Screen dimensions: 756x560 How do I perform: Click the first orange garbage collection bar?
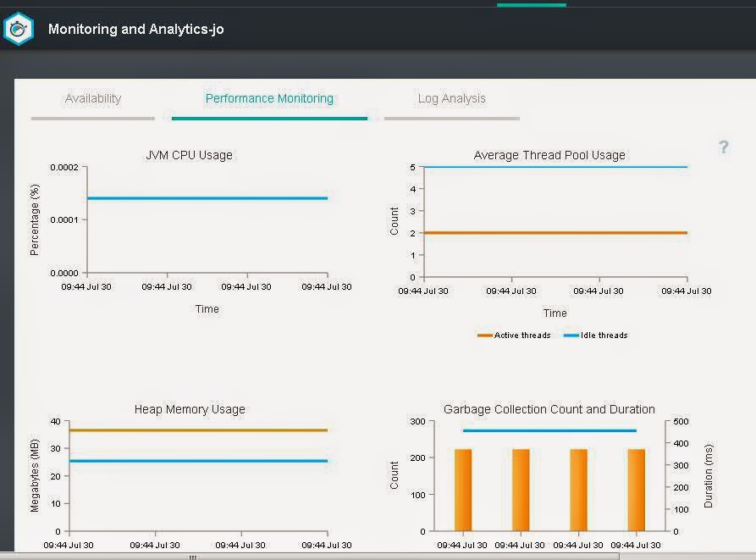click(x=463, y=490)
